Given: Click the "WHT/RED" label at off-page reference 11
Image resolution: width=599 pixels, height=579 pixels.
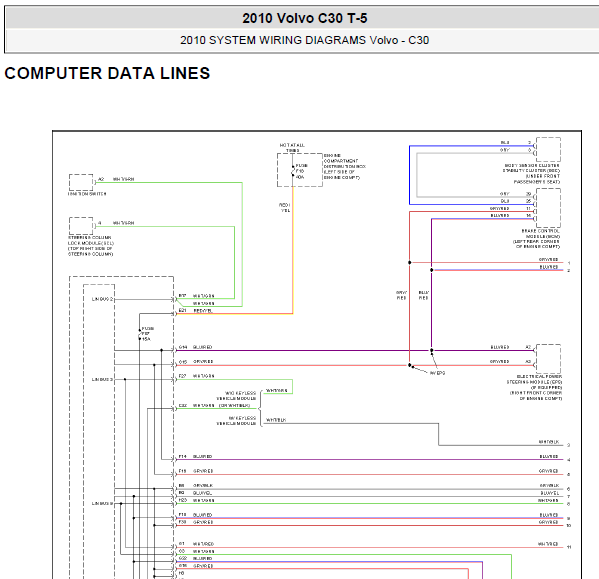Looking at the screenshot, I should tap(548, 544).
